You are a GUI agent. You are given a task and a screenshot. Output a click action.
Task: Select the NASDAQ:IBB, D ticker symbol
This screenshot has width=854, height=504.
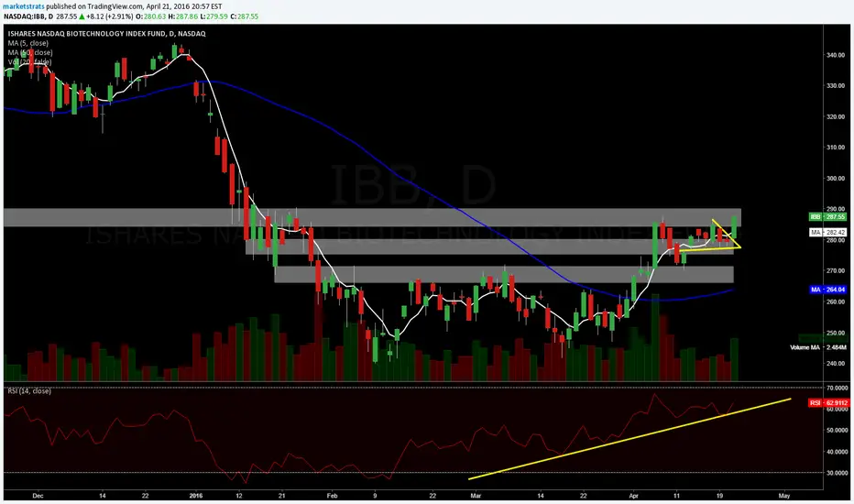tap(28, 16)
